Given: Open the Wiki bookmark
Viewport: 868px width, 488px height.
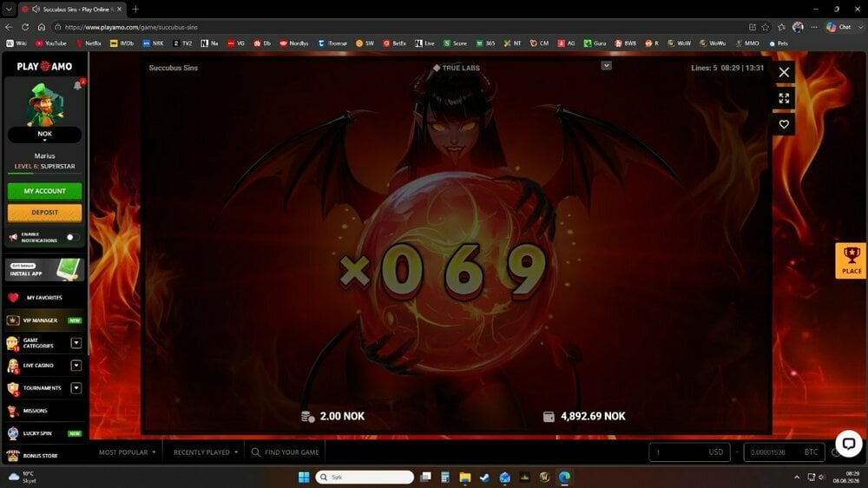Looking at the screenshot, I should [16, 43].
